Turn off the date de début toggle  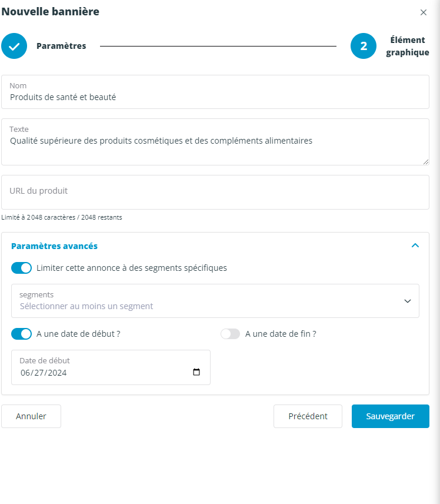pyautogui.click(x=22, y=334)
